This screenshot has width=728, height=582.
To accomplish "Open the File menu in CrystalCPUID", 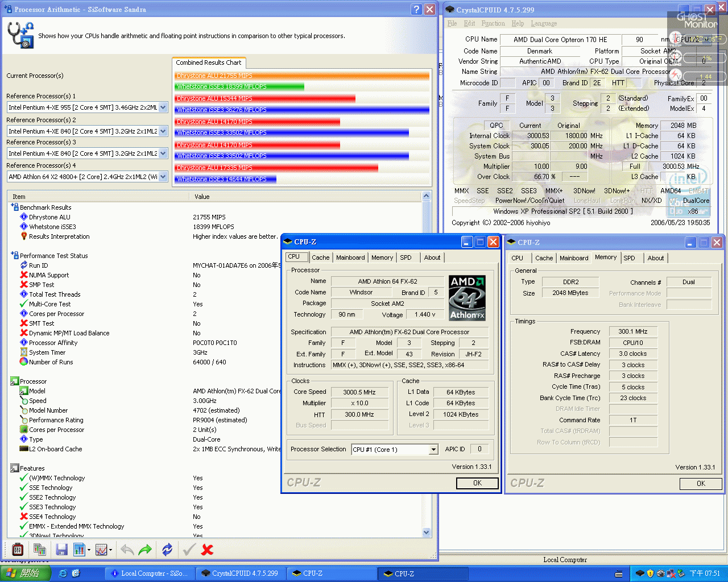I will point(452,23).
